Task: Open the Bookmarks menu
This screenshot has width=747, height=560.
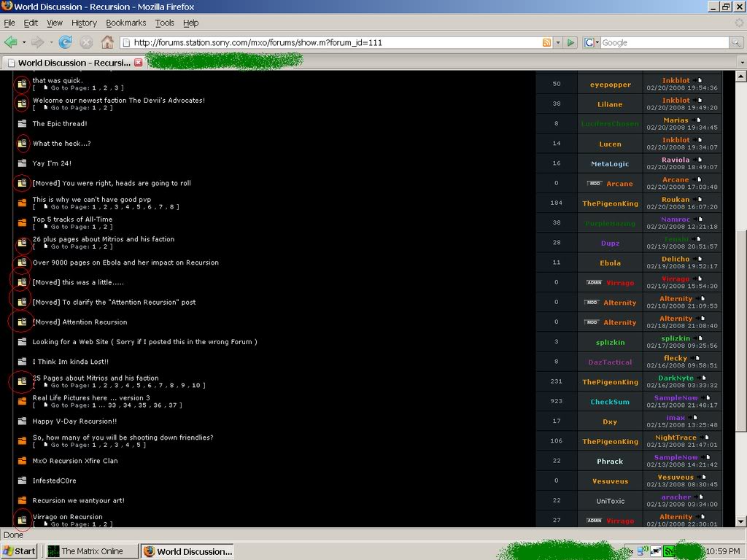Action: point(125,23)
